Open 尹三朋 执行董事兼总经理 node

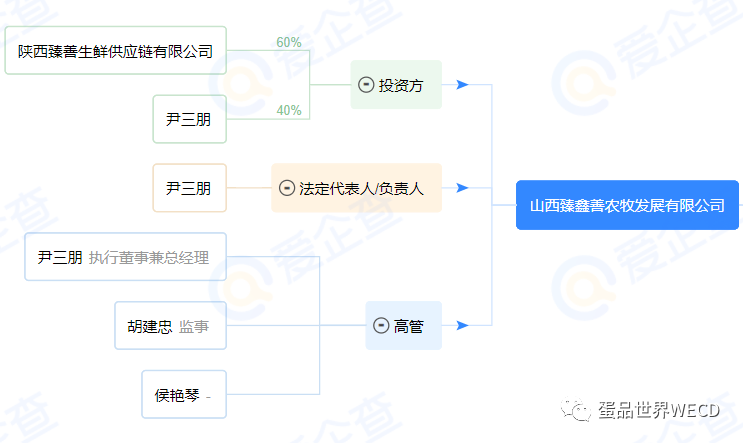tap(126, 257)
